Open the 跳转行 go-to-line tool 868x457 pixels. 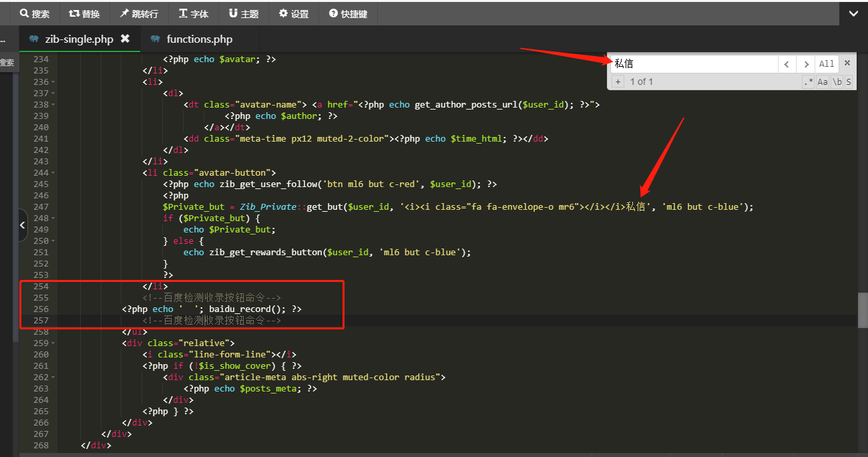click(x=139, y=13)
